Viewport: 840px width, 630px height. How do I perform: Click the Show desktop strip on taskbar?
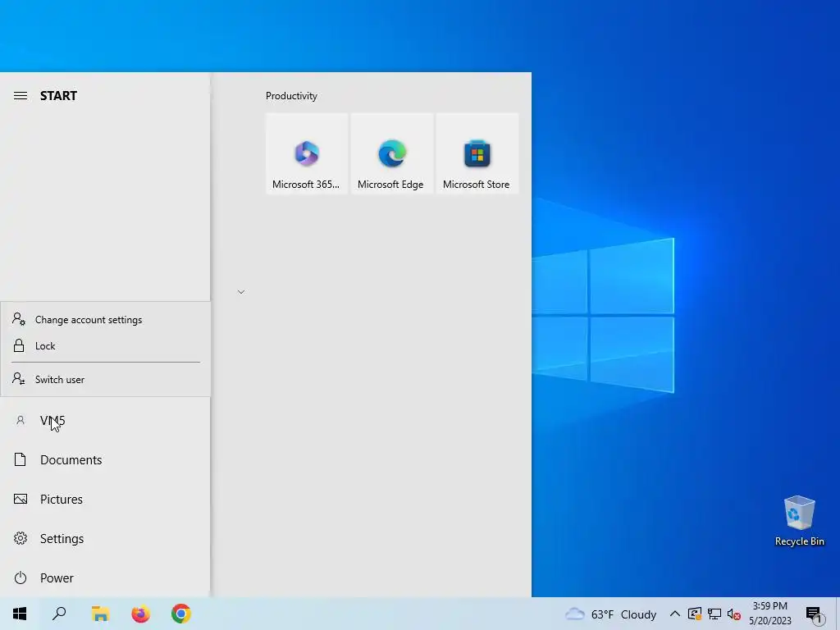click(x=838, y=614)
